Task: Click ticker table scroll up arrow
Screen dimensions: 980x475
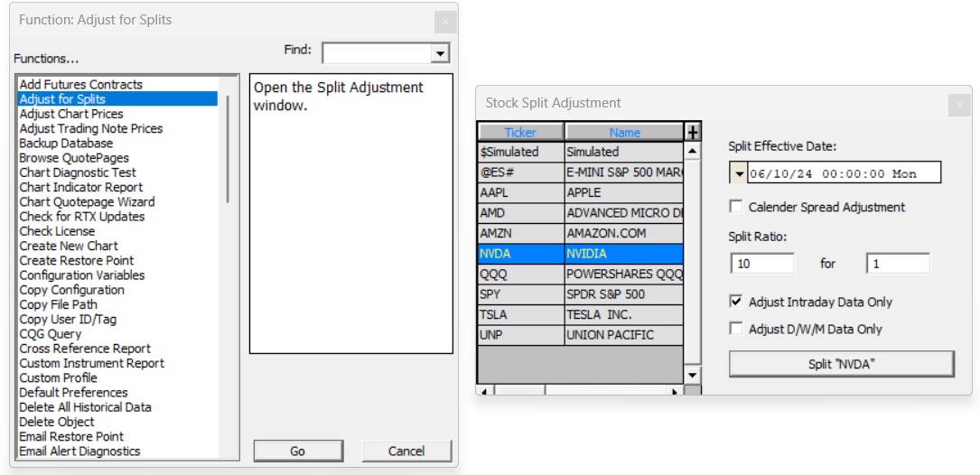Action: coord(693,152)
